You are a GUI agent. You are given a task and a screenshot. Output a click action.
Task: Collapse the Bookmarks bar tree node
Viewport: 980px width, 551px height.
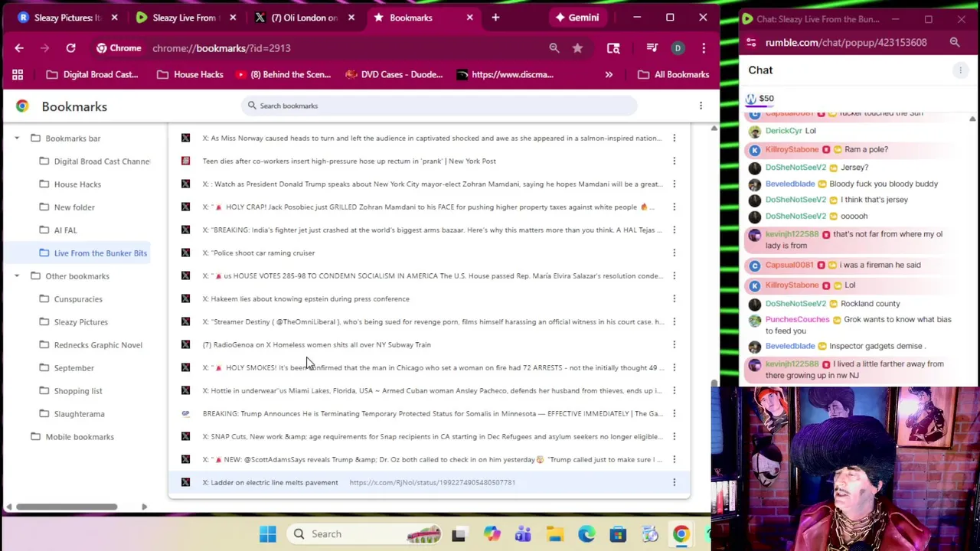tap(17, 139)
